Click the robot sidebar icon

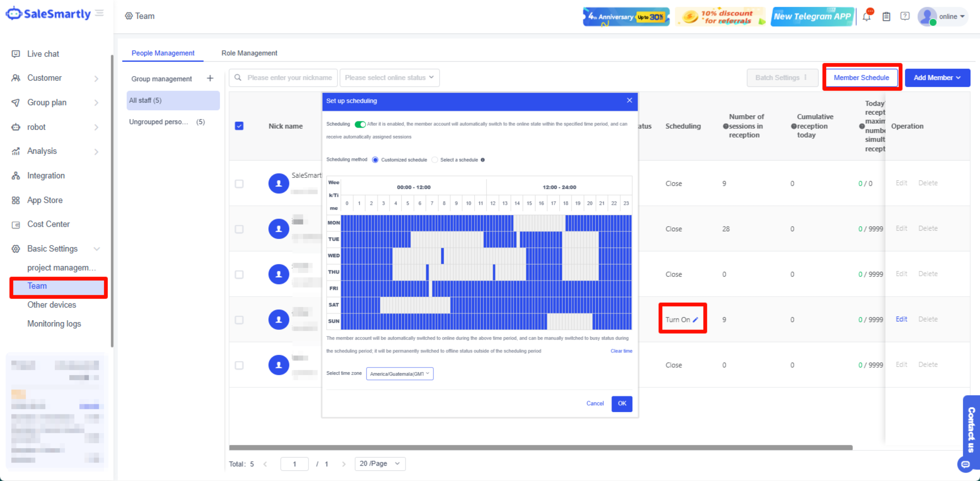(16, 127)
